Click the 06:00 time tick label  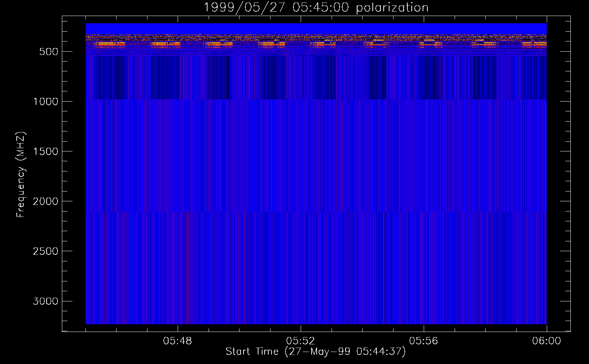547,341
